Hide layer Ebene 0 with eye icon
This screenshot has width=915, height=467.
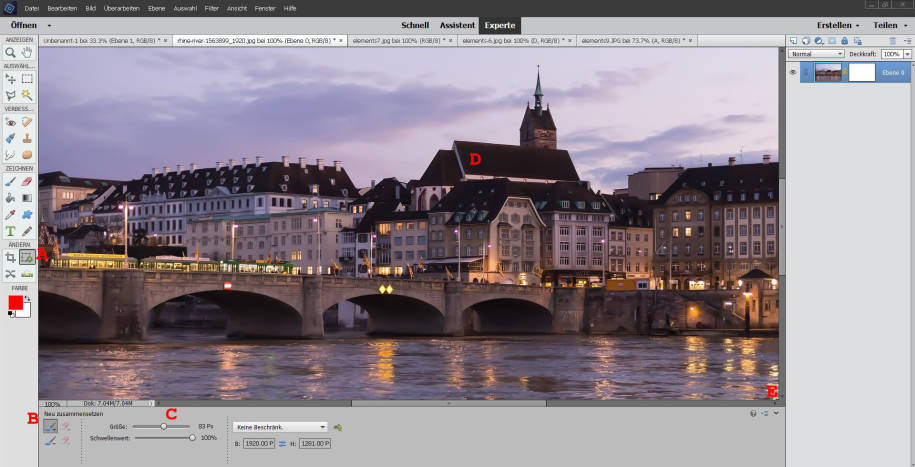(x=793, y=72)
